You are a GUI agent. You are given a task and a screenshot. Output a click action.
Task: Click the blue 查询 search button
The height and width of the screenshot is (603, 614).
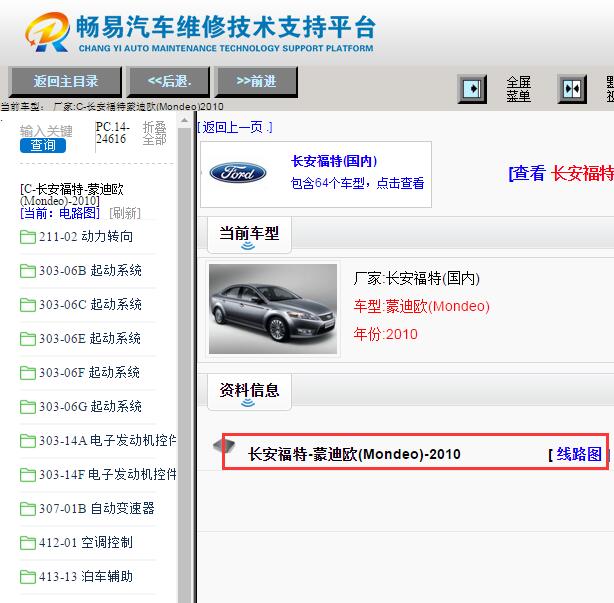[43, 145]
